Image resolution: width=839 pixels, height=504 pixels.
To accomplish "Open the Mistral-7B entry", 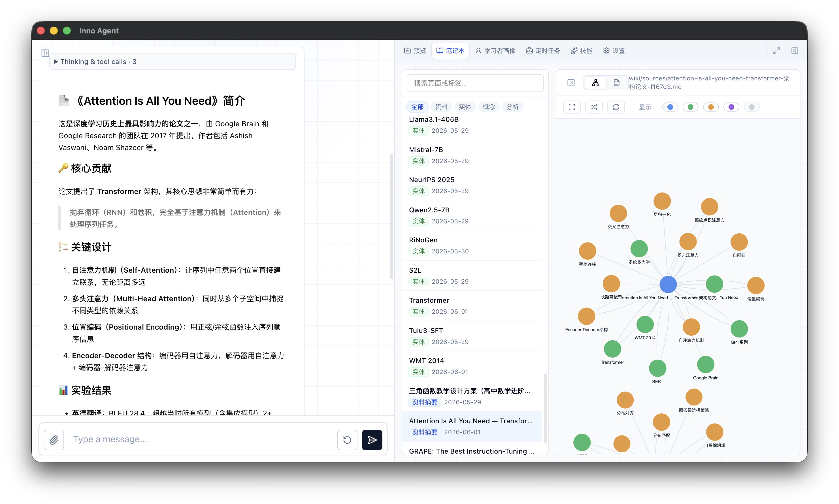I will [472, 155].
